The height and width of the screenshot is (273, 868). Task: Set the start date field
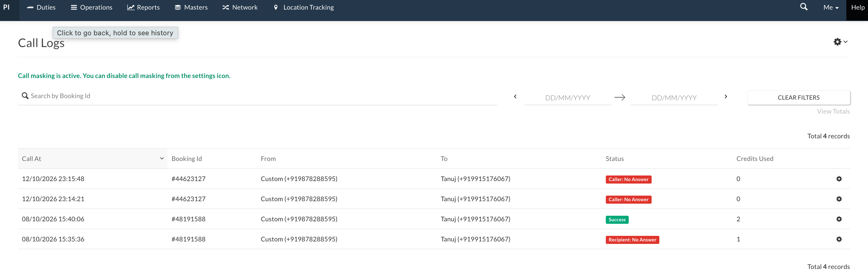point(567,98)
